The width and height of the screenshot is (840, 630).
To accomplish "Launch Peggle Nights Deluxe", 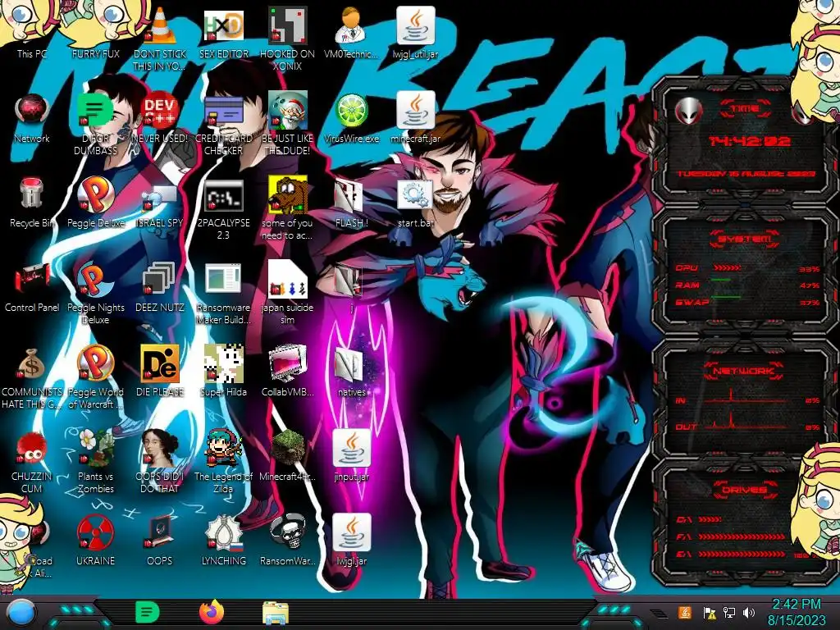I will (x=95, y=280).
